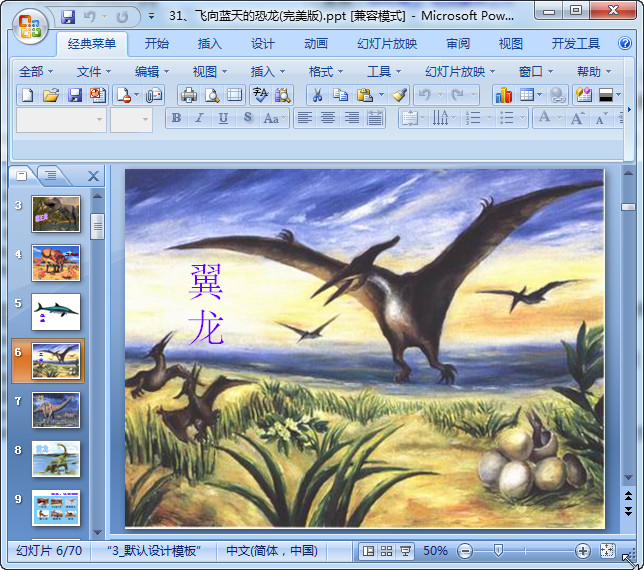Click the zoom slider handle

(498, 550)
